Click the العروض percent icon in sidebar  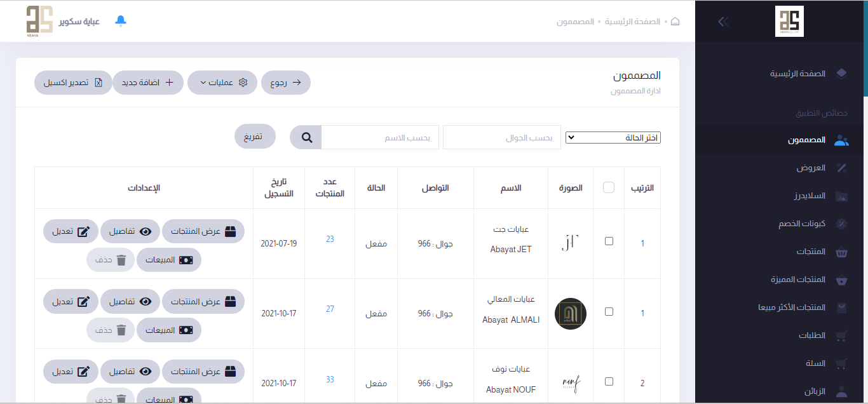click(x=841, y=168)
